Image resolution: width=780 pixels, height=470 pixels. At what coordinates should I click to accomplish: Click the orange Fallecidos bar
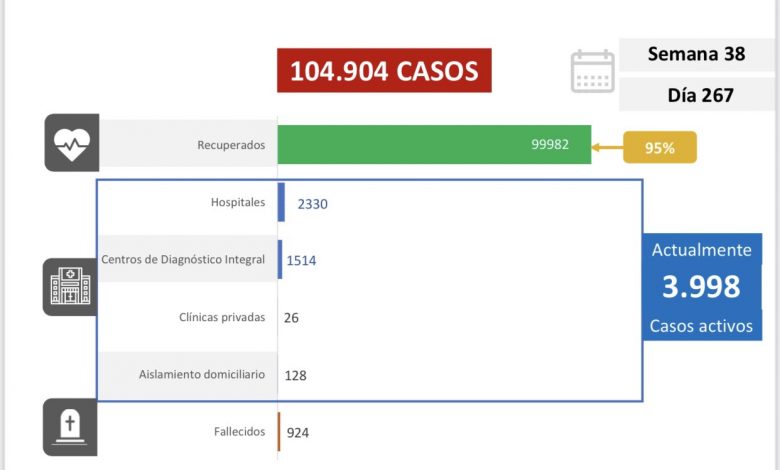pyautogui.click(x=279, y=432)
